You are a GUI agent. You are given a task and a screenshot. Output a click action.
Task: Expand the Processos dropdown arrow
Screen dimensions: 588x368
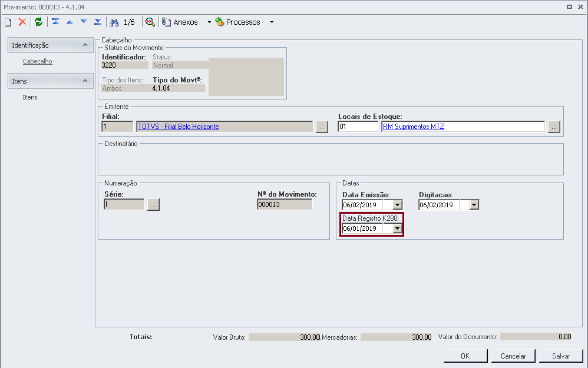(272, 22)
